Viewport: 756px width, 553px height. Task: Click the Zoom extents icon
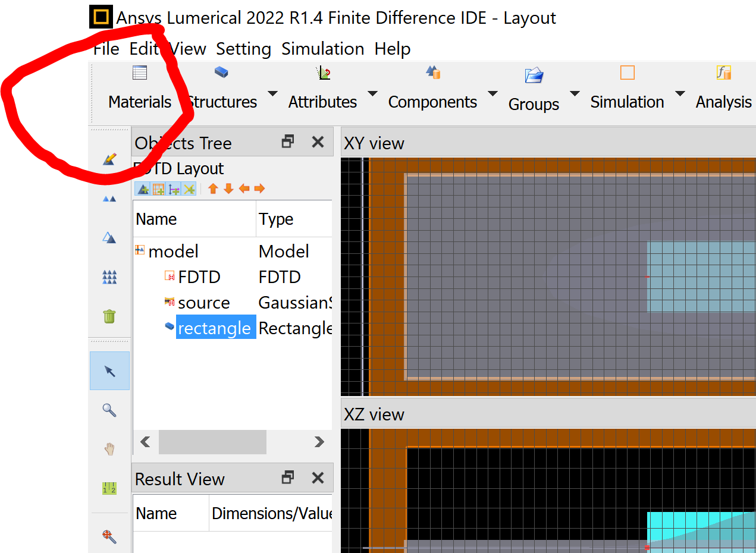pos(109,536)
